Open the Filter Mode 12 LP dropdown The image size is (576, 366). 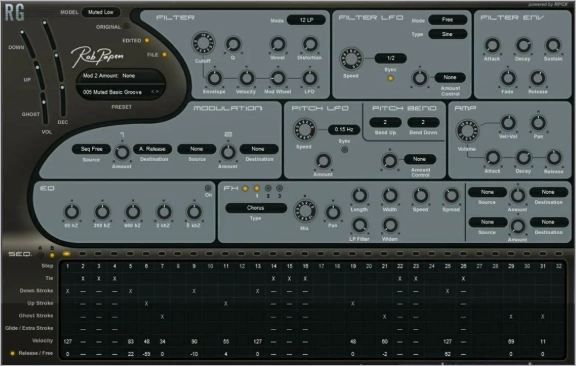coord(306,20)
